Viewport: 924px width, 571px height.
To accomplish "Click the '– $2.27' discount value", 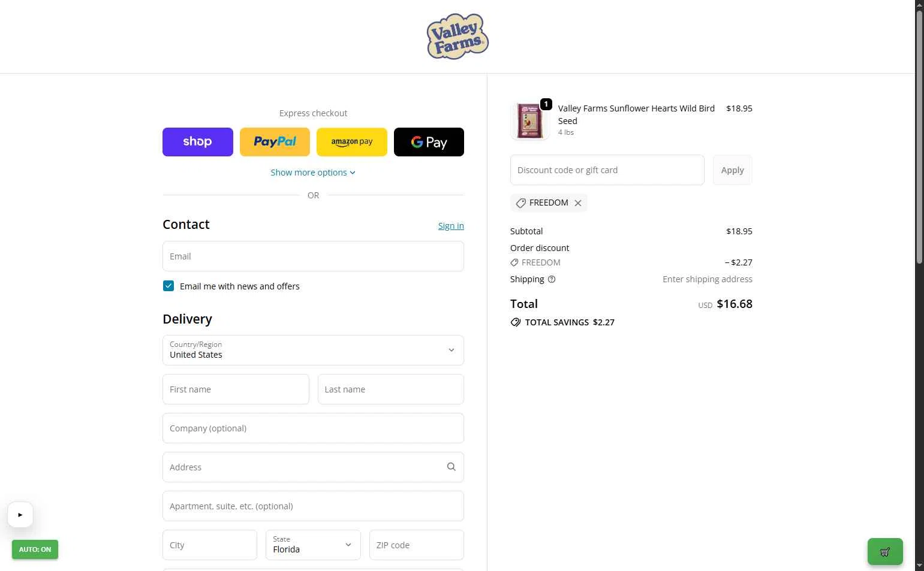I will [738, 262].
